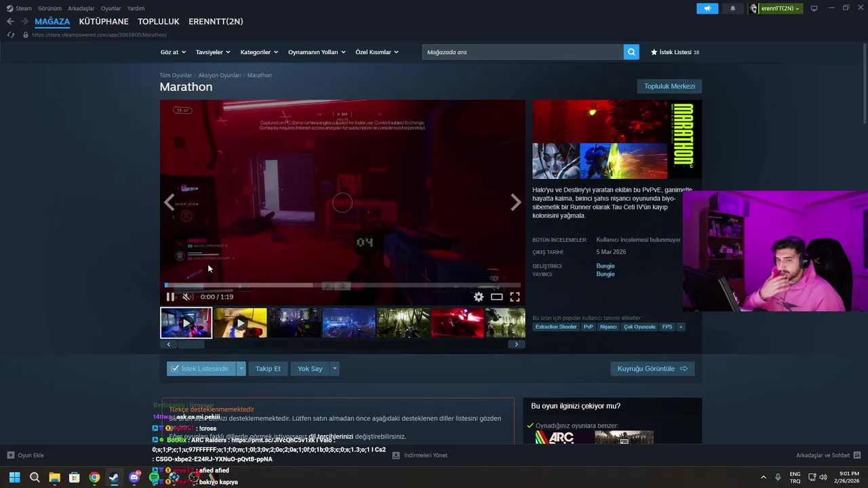Open the Görünüm menu

(50, 8)
